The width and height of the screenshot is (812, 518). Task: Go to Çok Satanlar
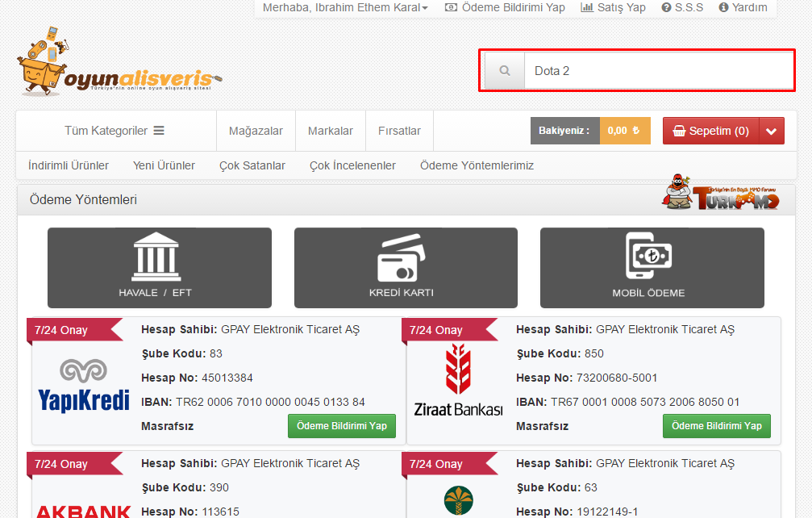252,165
